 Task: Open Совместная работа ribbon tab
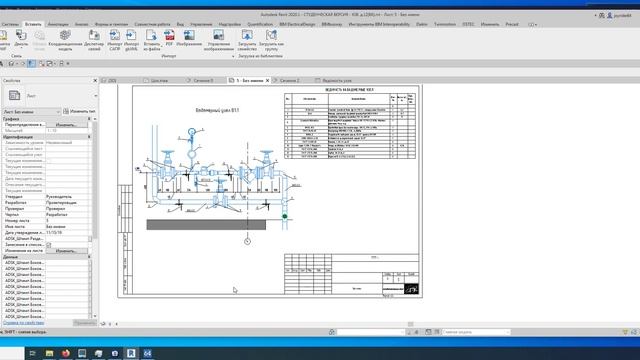(x=152, y=24)
